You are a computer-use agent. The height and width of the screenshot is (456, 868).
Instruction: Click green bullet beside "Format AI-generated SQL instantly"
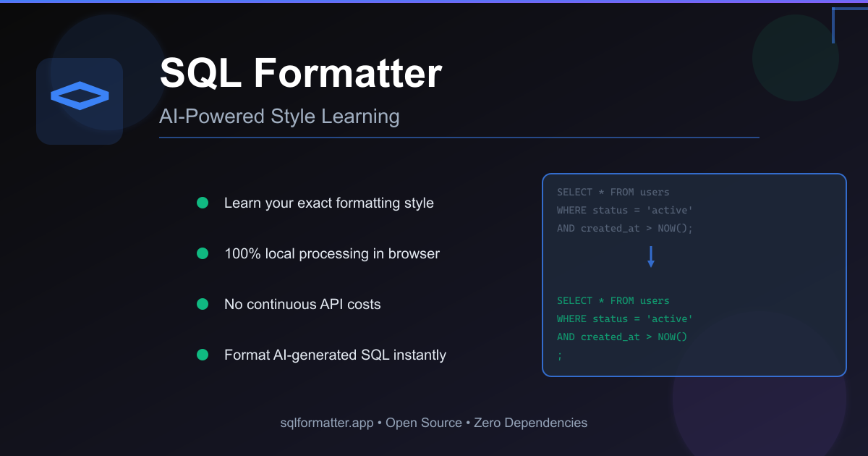[203, 355]
